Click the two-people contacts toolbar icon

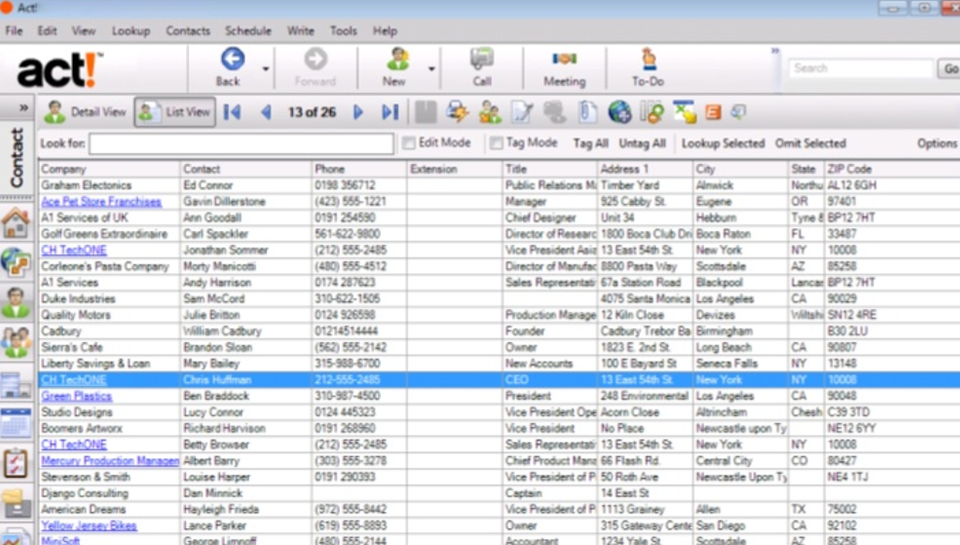point(490,112)
